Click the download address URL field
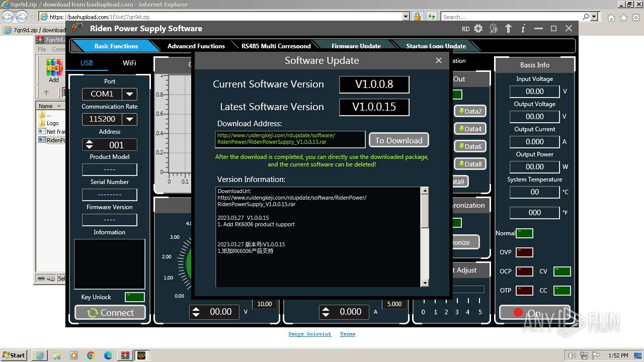The height and width of the screenshot is (362, 644). (290, 139)
